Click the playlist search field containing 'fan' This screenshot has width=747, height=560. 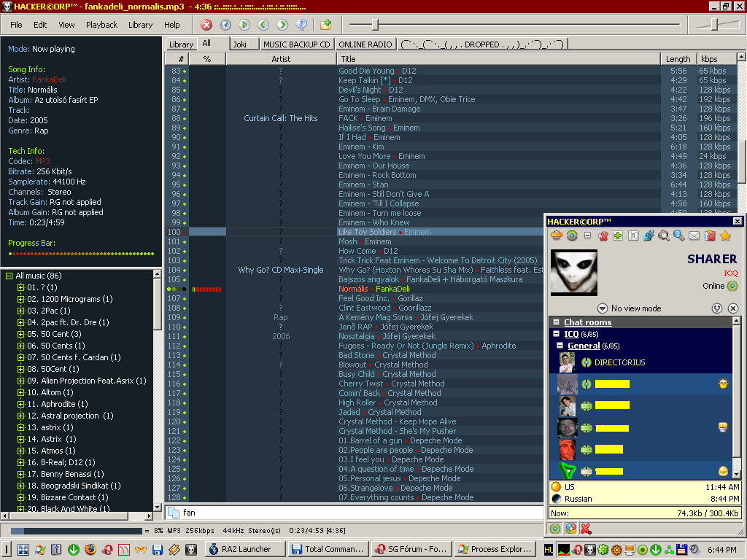[350, 513]
